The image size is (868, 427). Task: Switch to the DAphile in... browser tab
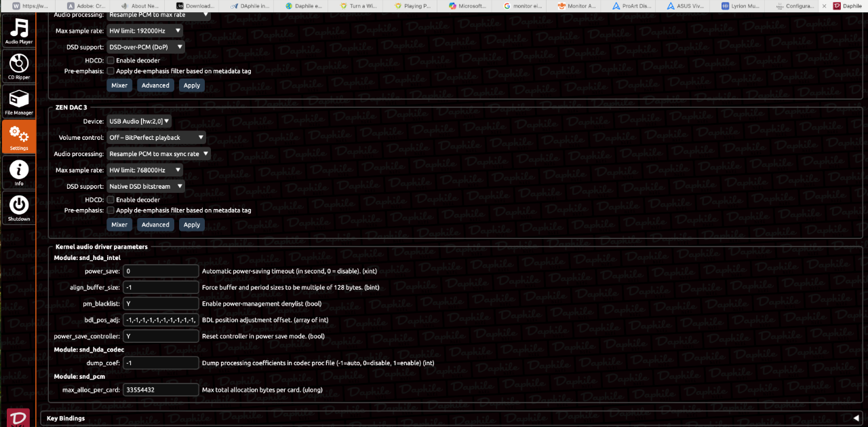250,5
